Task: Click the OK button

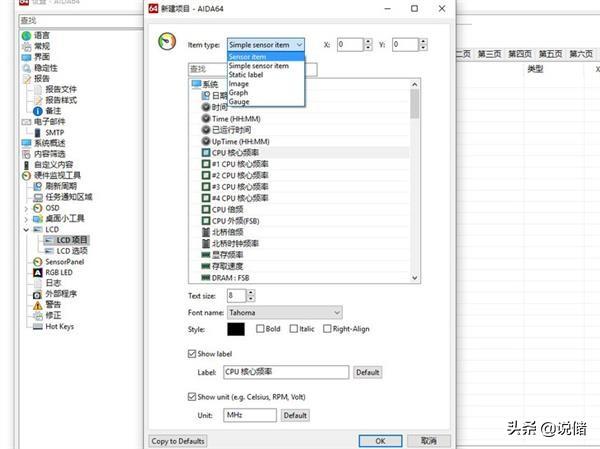Action: tap(380, 441)
